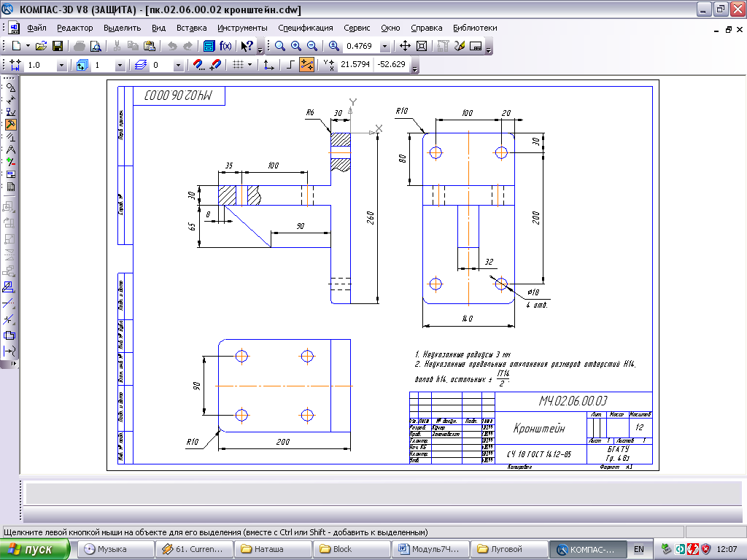
Task: Open the Редактор menu
Action: click(75, 28)
